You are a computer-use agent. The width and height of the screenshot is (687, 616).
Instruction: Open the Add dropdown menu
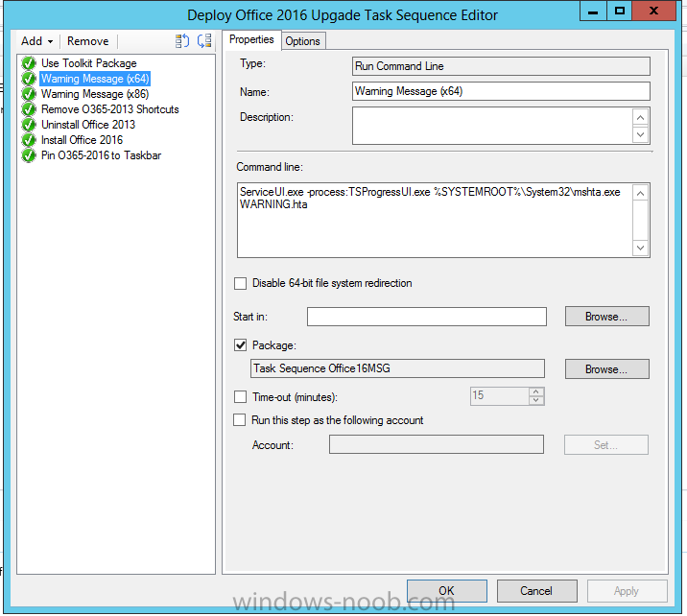(x=36, y=41)
